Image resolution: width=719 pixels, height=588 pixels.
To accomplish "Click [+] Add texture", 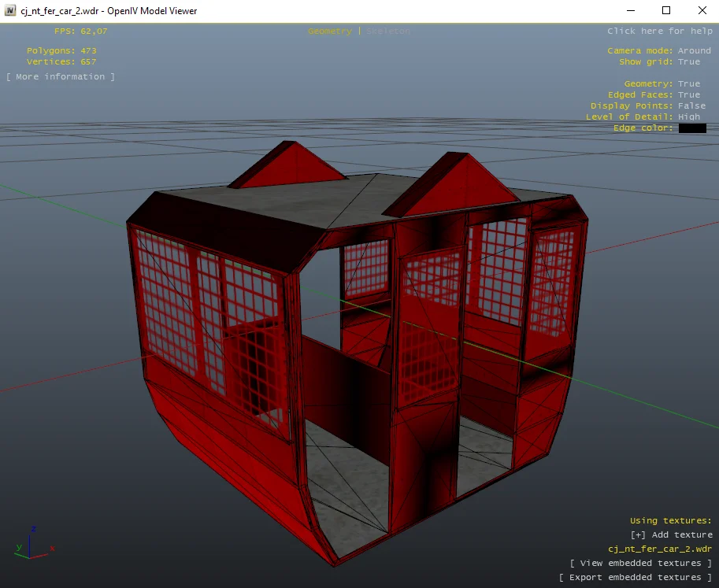I will pyautogui.click(x=671, y=535).
